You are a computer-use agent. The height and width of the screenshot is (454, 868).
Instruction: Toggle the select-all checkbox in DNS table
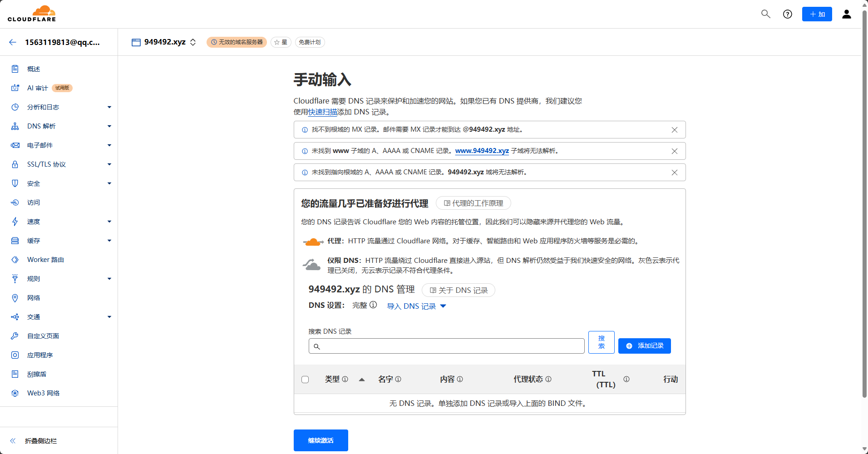pyautogui.click(x=305, y=380)
